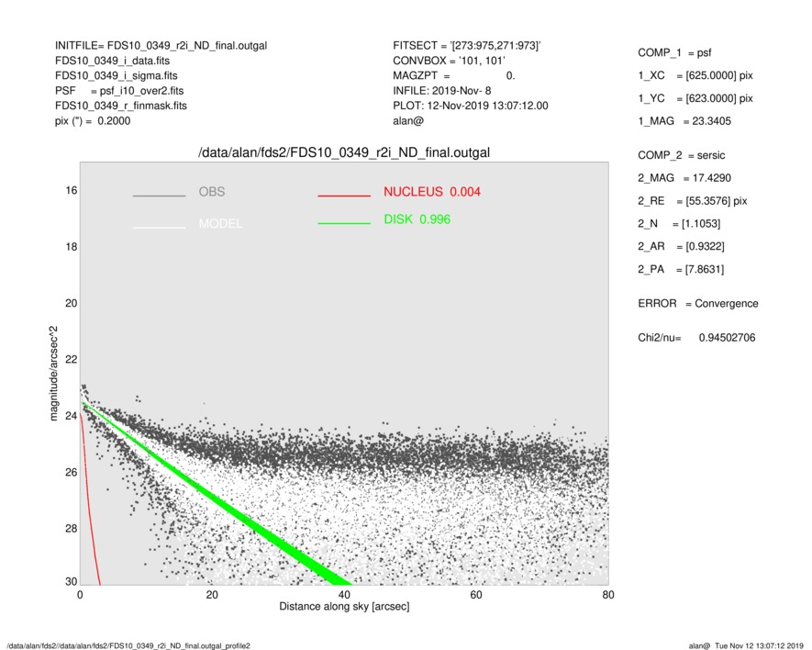Click the INITFILE line in the header

(x=161, y=45)
